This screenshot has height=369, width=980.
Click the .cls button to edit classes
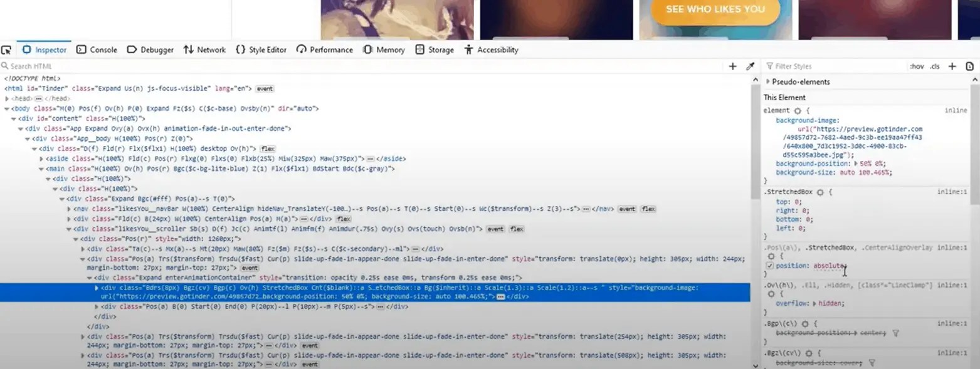[x=935, y=66]
